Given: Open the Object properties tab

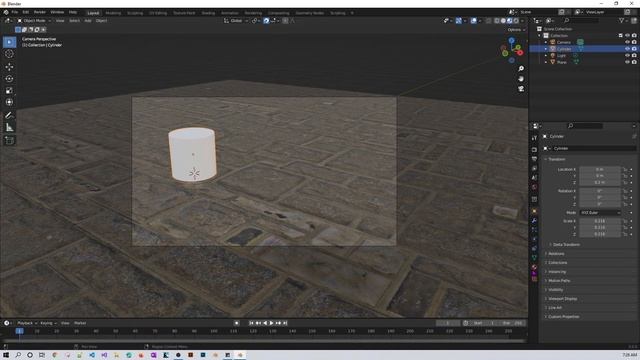Looking at the screenshot, I should coord(534,211).
